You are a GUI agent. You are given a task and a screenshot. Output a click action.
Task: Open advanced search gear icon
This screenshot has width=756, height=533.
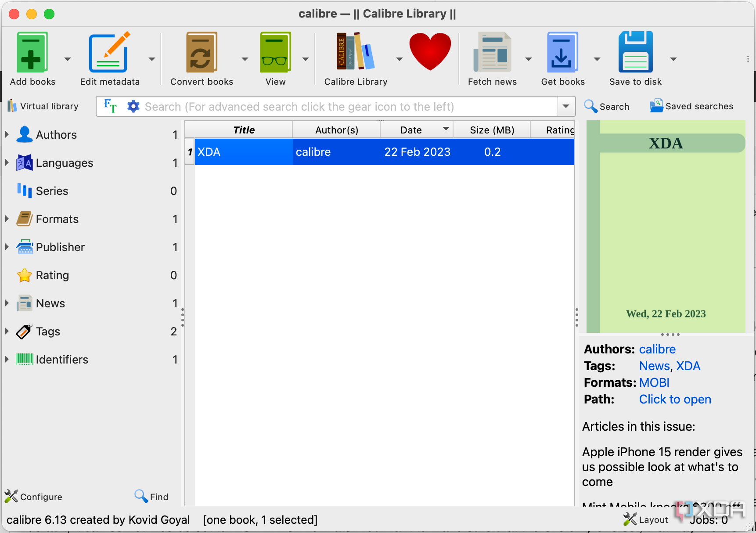pos(133,106)
